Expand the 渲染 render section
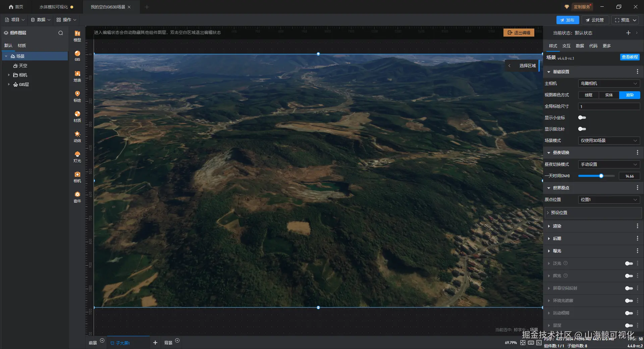Screen dimensions: 644x349 click(549, 226)
